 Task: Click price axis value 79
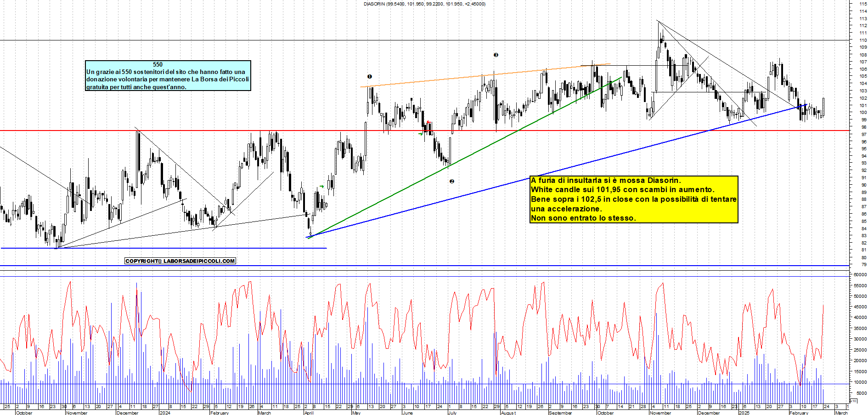(864, 264)
